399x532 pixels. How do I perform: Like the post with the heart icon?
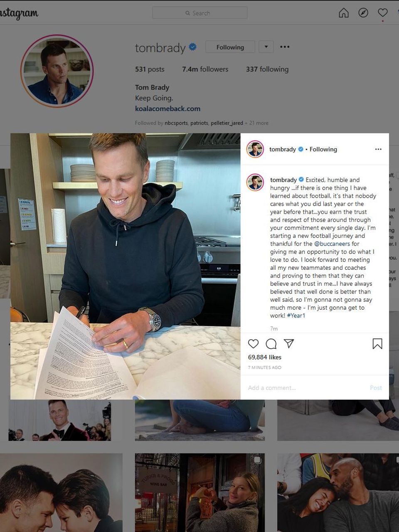(x=253, y=344)
